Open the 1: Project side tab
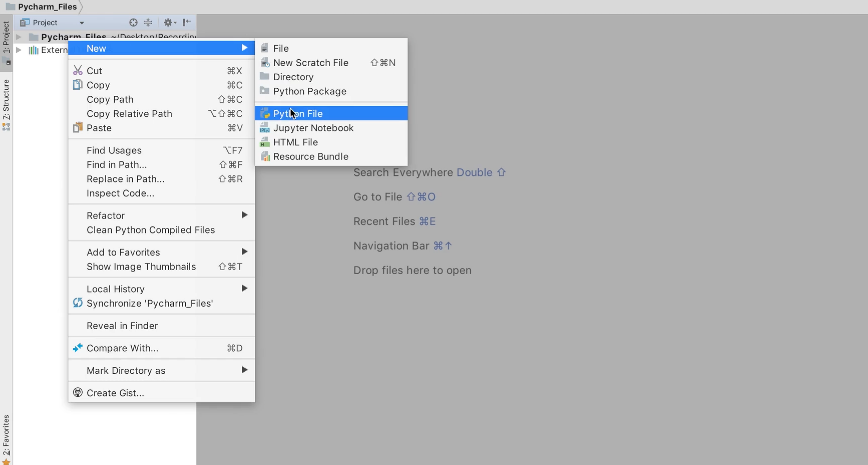The height and width of the screenshot is (465, 868). (x=6, y=41)
